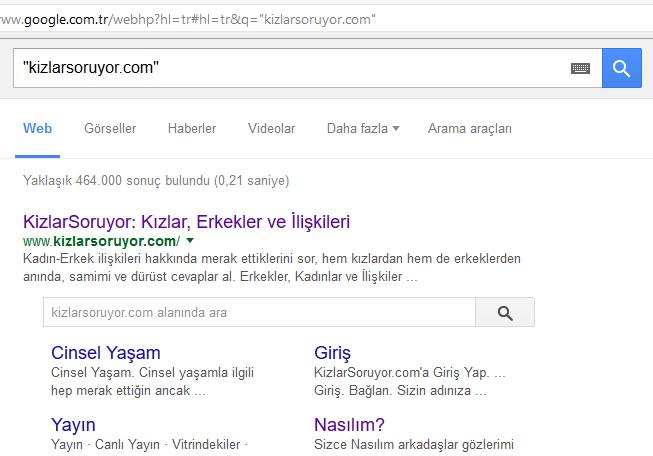Focus the kizlarsoruyor.com alanında ara field
This screenshot has height=456, width=653.
click(259, 312)
